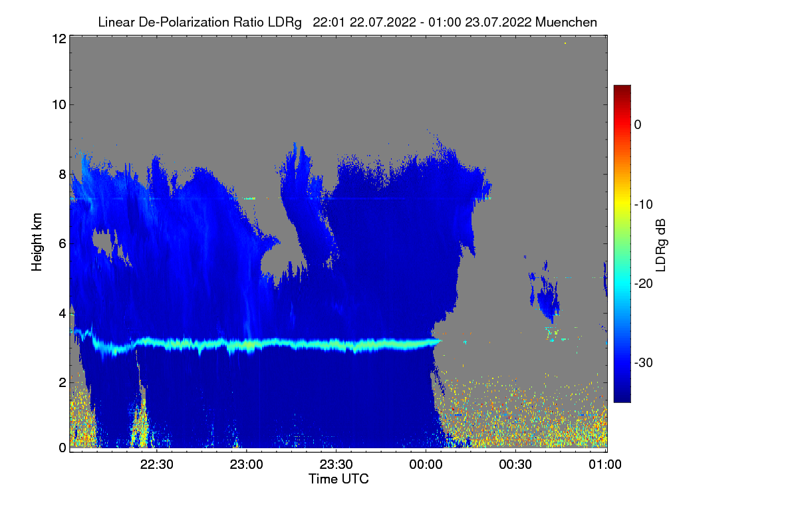Screen dimensions: 798x532
Task: Select the 23:00 time axis label
Action: [247, 465]
